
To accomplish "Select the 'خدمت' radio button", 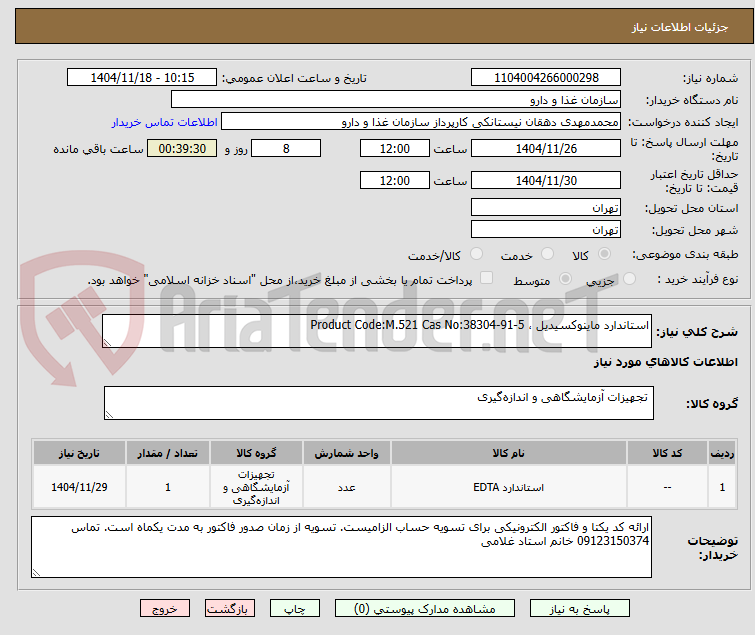I will click(x=547, y=254).
